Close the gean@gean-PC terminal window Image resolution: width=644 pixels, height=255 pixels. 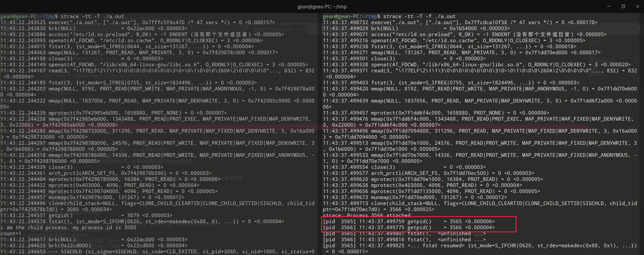637,6
